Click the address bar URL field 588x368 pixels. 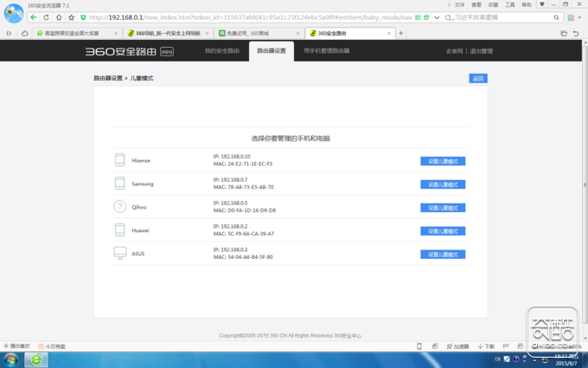coord(250,17)
